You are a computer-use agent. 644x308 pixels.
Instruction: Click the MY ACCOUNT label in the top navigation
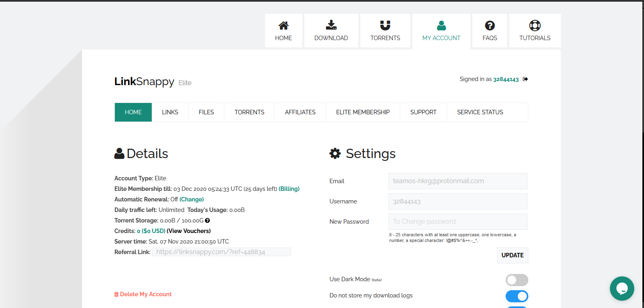pos(442,38)
